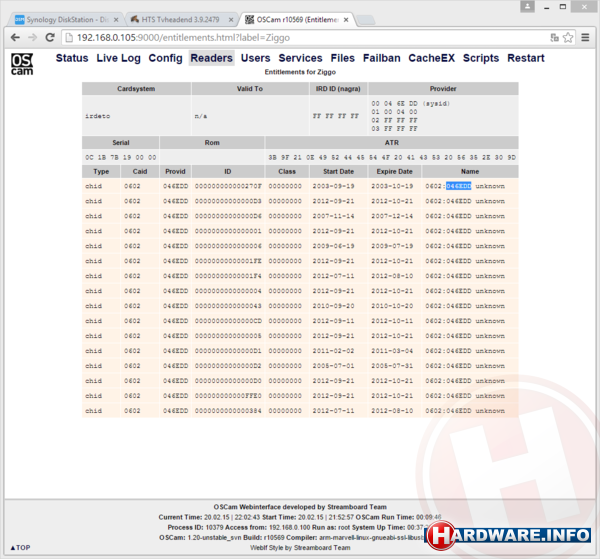Select the OSCam r10569 Entitlements tab
Viewport: 600px width, 559px height.
297,20
